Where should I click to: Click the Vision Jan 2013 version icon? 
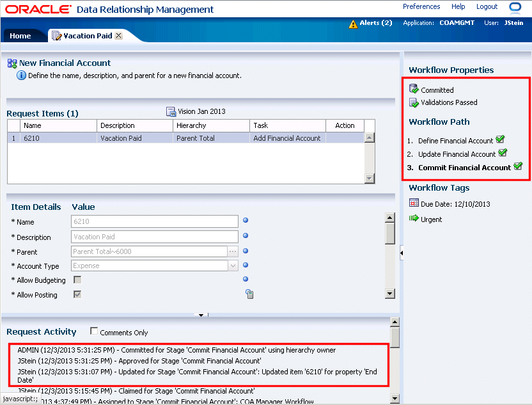171,111
